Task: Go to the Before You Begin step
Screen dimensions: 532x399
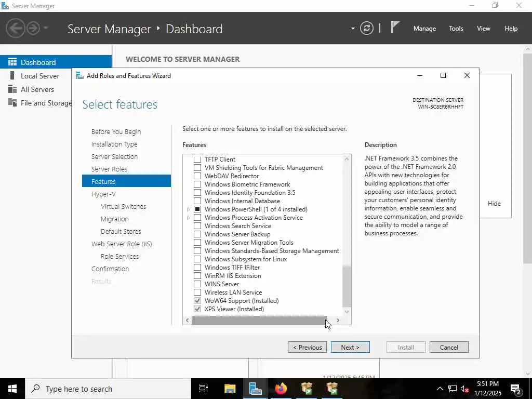Action: (116, 131)
